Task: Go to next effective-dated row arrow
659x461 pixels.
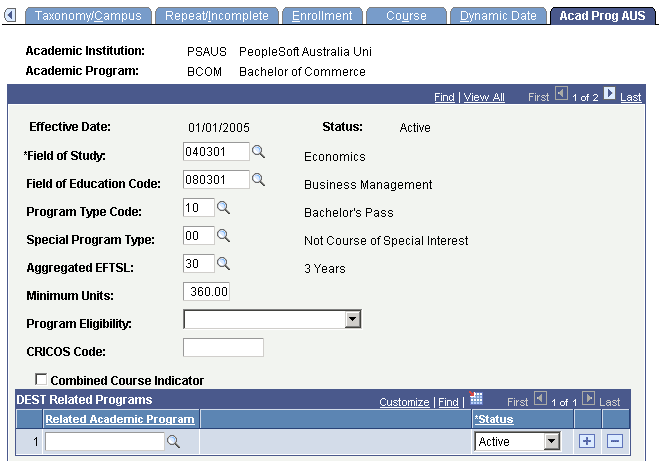Action: click(x=609, y=93)
